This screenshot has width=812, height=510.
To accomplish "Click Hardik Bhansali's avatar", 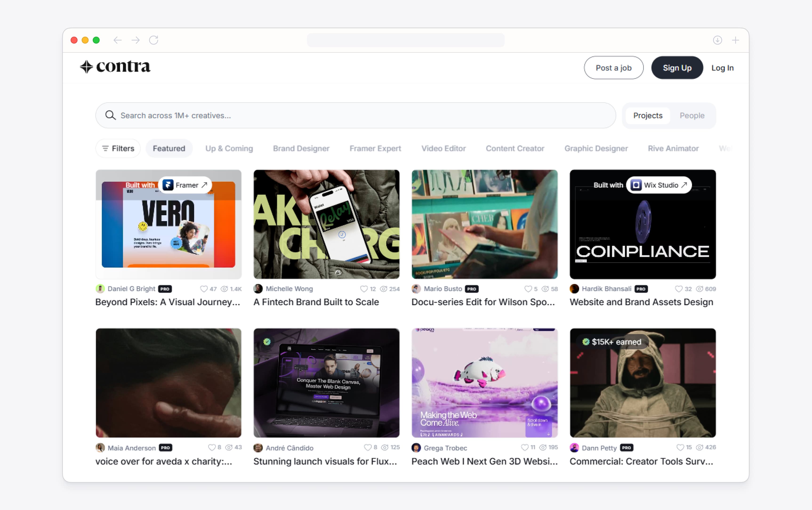I will pos(574,289).
